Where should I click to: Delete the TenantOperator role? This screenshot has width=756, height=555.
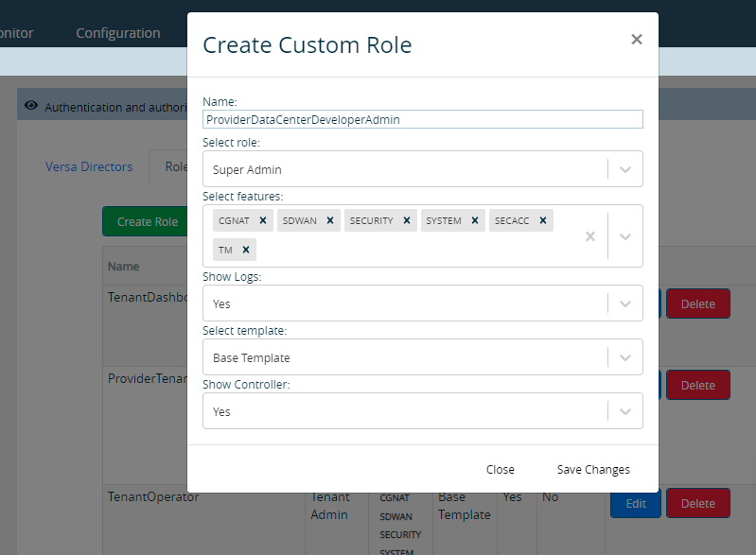tap(697, 503)
